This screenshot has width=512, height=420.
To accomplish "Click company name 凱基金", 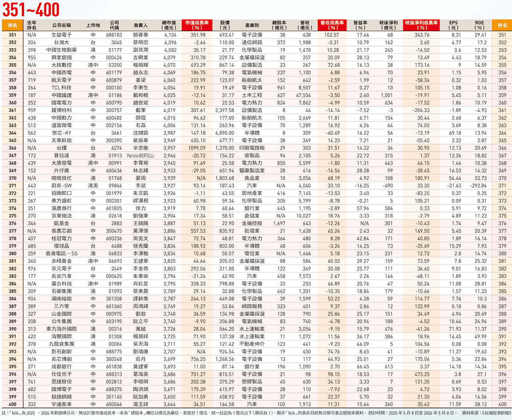I will [x=62, y=223].
